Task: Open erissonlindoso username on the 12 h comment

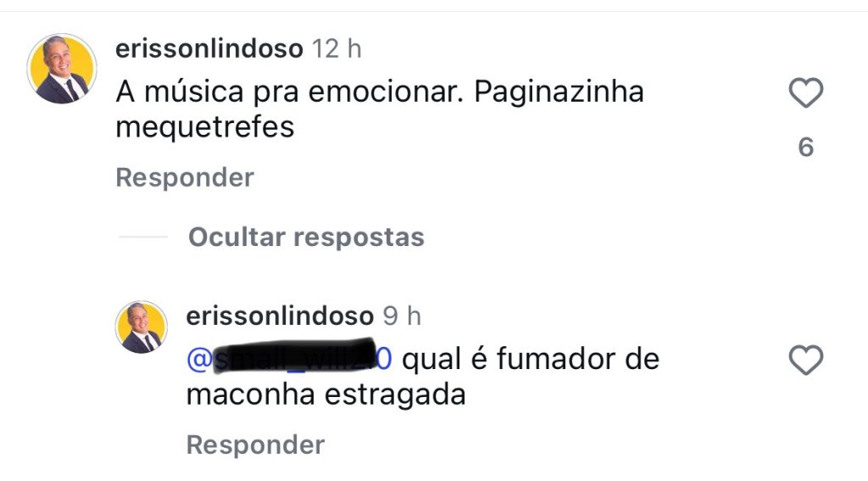Action: tap(209, 49)
